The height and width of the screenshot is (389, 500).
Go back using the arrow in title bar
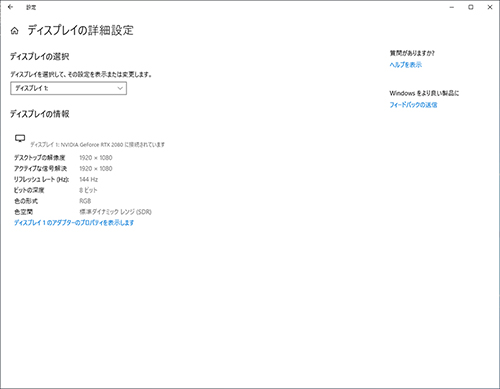10,7
